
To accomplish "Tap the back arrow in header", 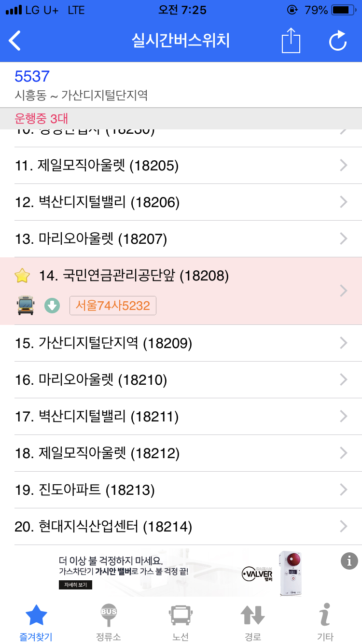I will coord(15,41).
